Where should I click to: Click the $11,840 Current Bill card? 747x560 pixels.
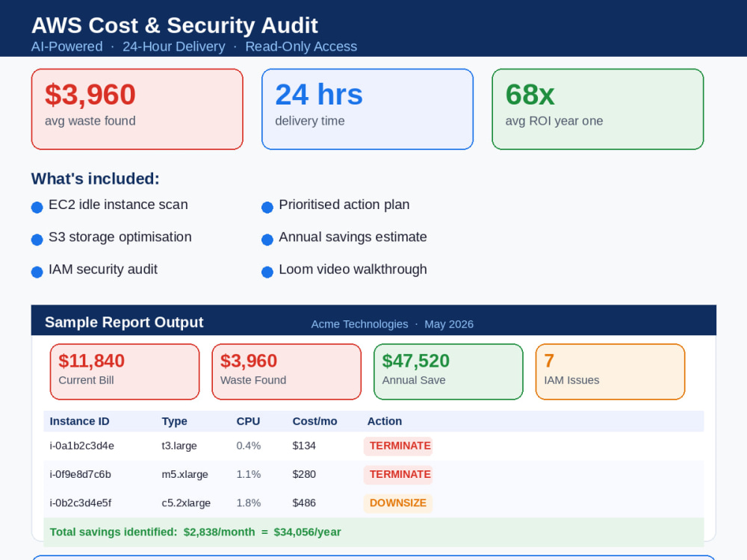click(x=125, y=372)
